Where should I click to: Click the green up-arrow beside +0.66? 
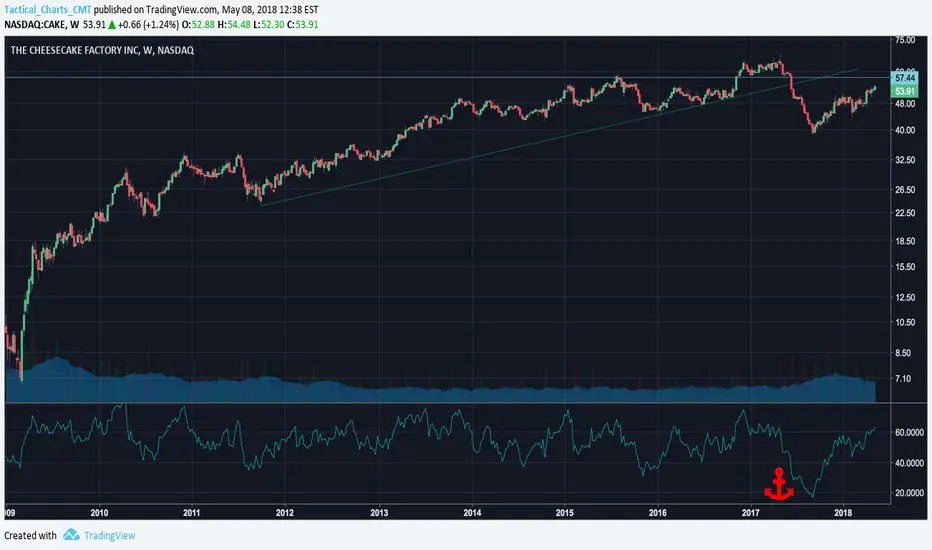112,25
